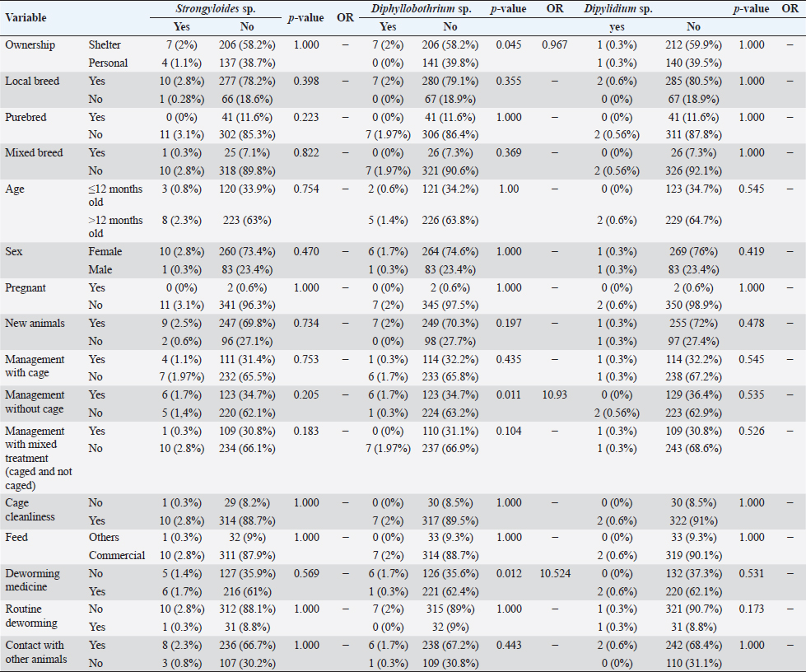The height and width of the screenshot is (672, 806).
Task: Select the Purebred row label
Action: click(26, 117)
